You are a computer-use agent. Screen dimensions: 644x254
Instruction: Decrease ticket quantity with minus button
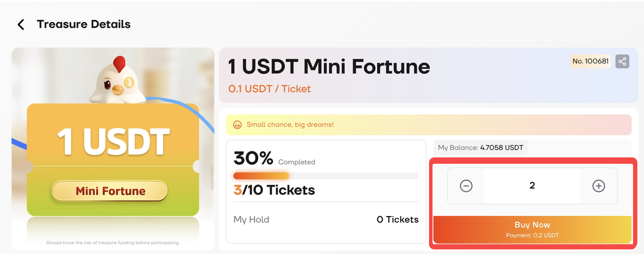466,186
